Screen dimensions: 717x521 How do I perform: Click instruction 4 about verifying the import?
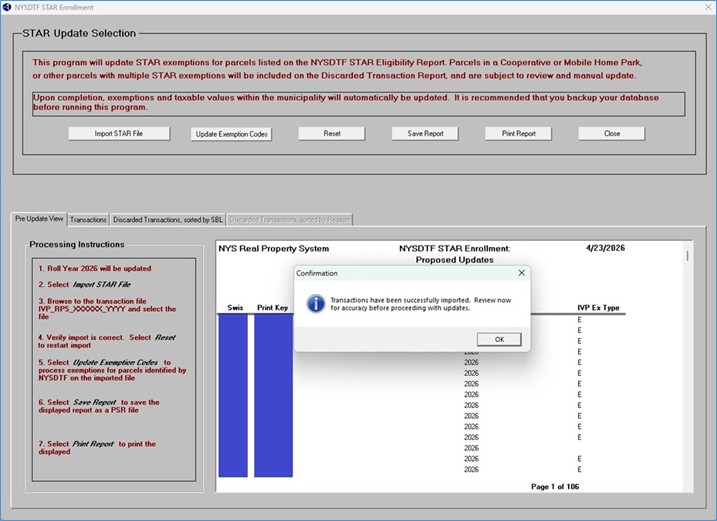pos(107,341)
